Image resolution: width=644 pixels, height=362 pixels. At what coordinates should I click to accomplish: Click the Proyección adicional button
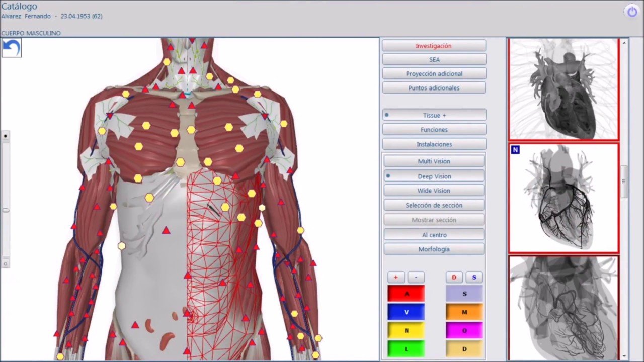click(x=434, y=74)
